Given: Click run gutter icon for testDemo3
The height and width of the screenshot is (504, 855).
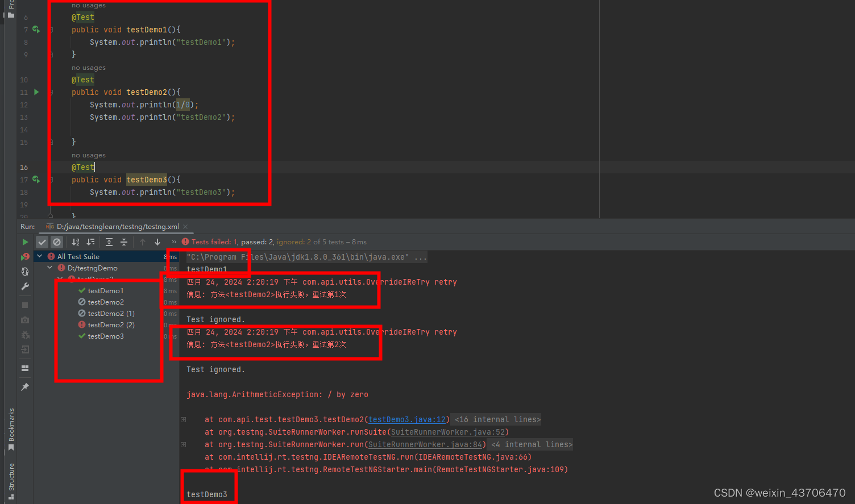Looking at the screenshot, I should pos(36,179).
